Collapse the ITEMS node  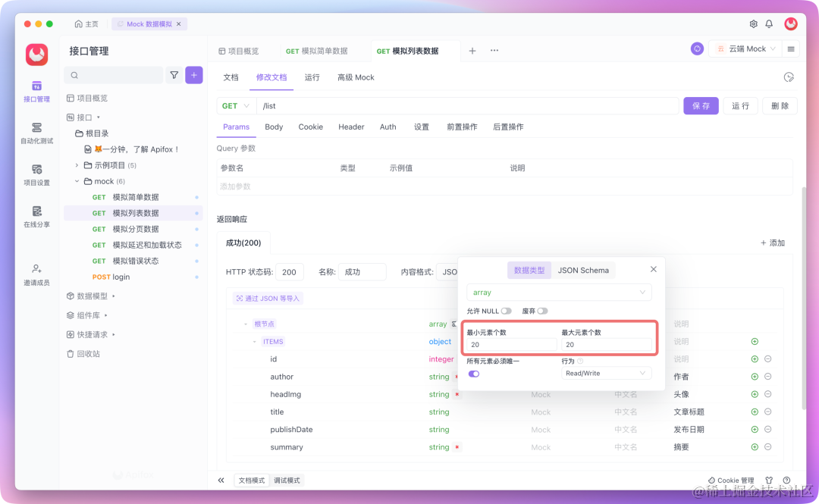tap(254, 342)
